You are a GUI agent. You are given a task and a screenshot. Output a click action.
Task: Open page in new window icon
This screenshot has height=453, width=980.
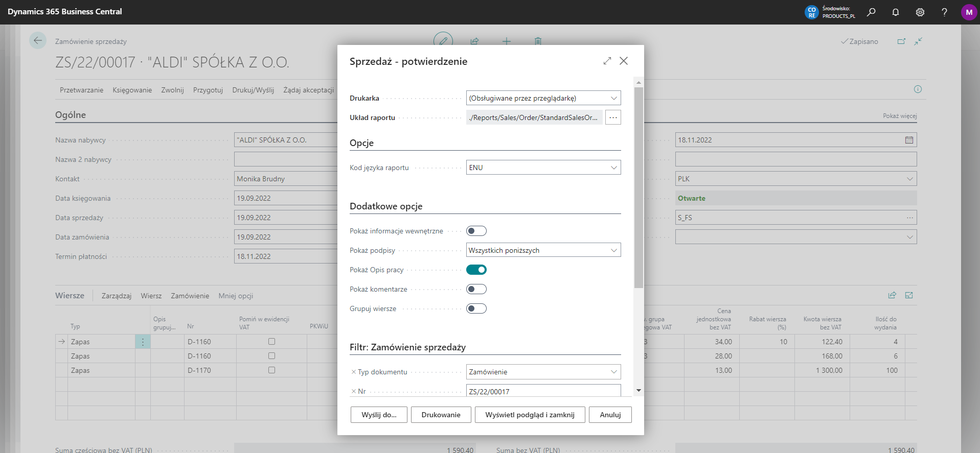901,41
